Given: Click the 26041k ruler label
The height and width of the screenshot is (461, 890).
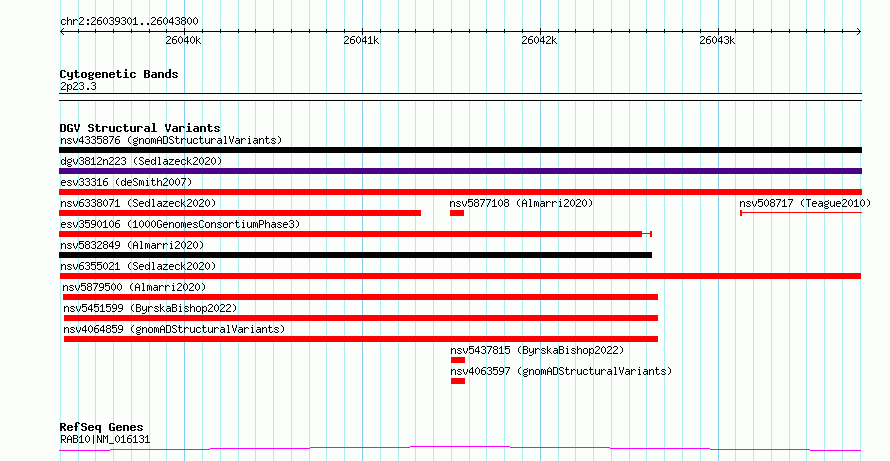Looking at the screenshot, I should pos(361,41).
